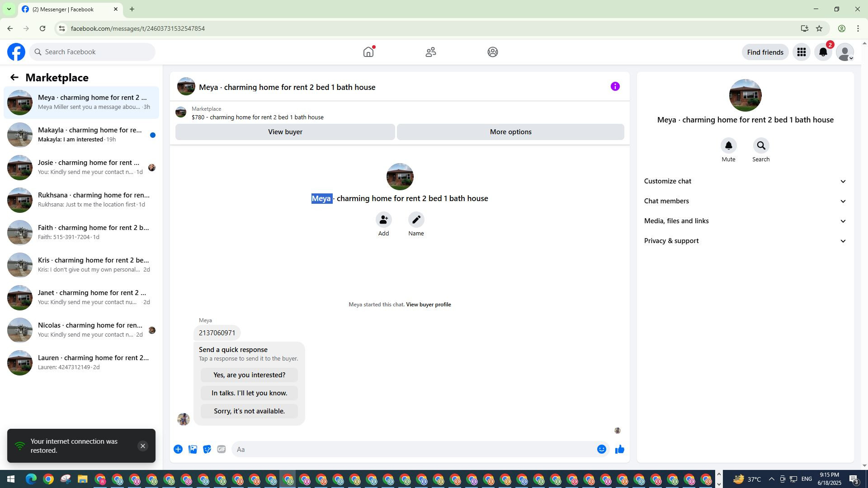Go to Facebook home via logo
Screen dimensions: 868x488
click(x=16, y=52)
